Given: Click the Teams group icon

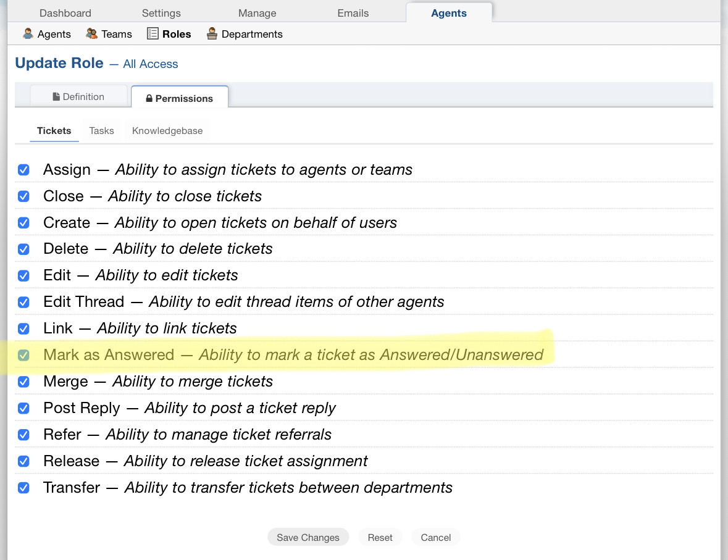Looking at the screenshot, I should (92, 34).
